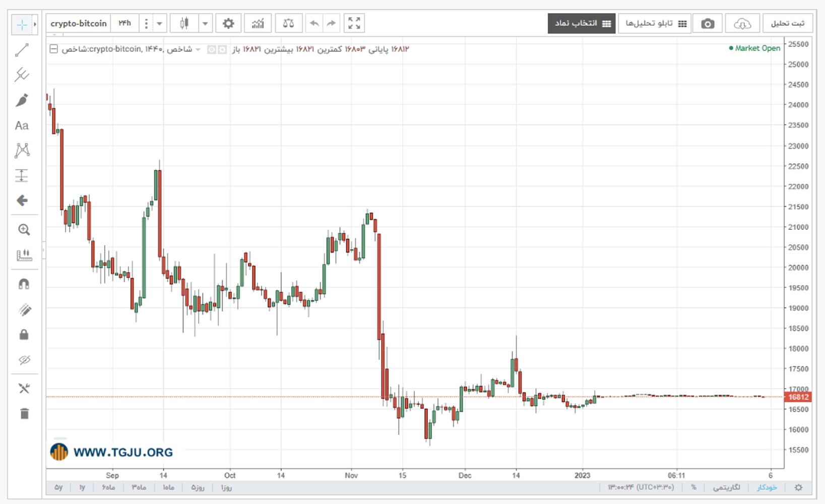
Task: Choose the Aa text annotation tool
Action: (x=22, y=125)
